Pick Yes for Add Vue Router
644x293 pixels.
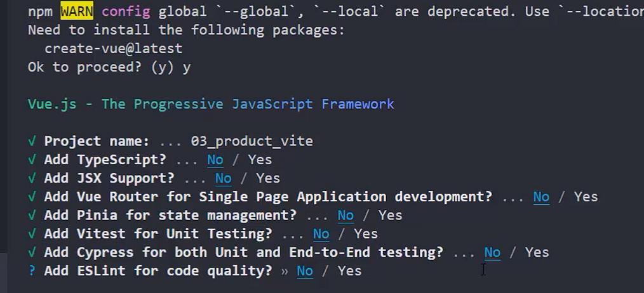pos(586,197)
